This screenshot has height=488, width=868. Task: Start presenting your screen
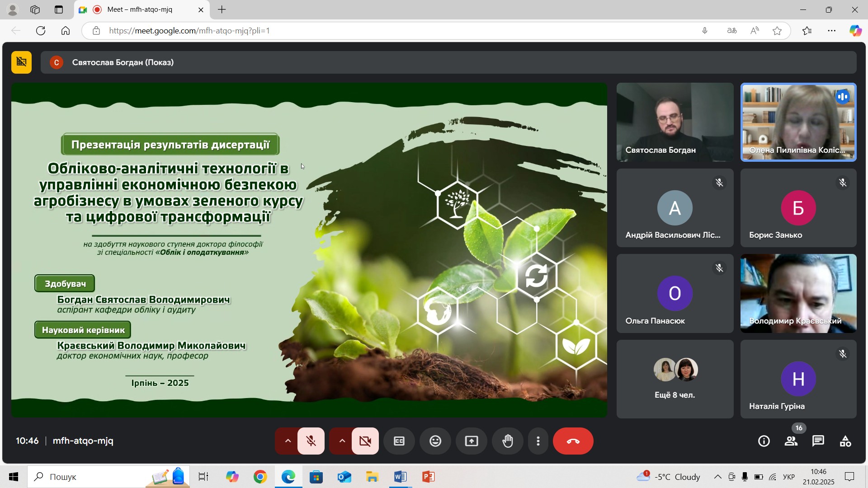(x=472, y=441)
